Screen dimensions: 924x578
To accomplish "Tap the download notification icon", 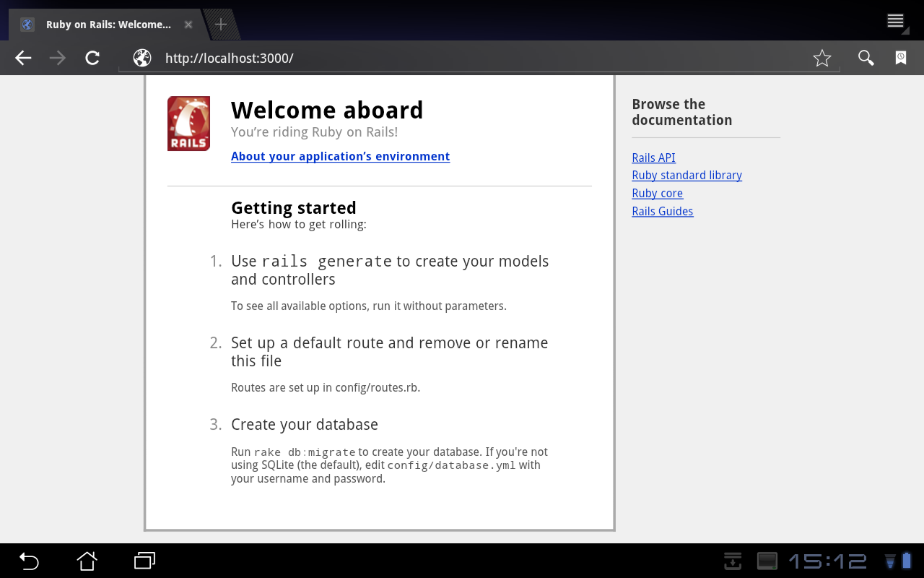I will 733,561.
